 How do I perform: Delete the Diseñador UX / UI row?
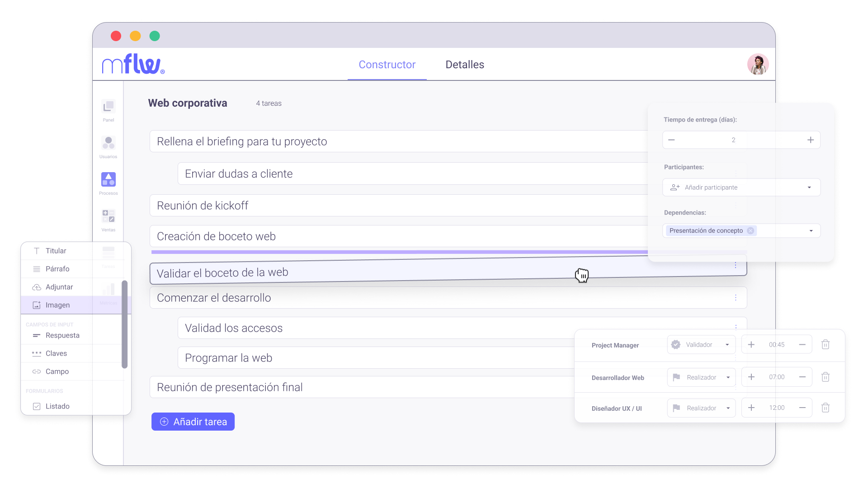tap(826, 407)
